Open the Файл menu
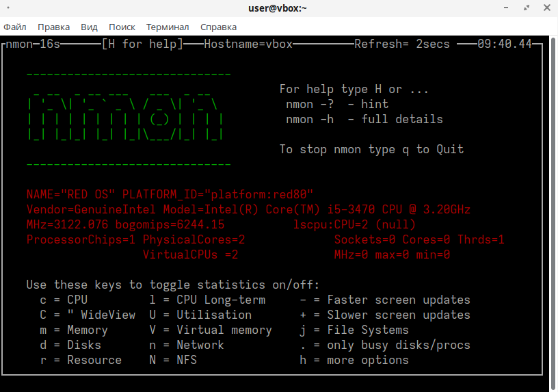This screenshot has height=392, width=558. coord(15,27)
